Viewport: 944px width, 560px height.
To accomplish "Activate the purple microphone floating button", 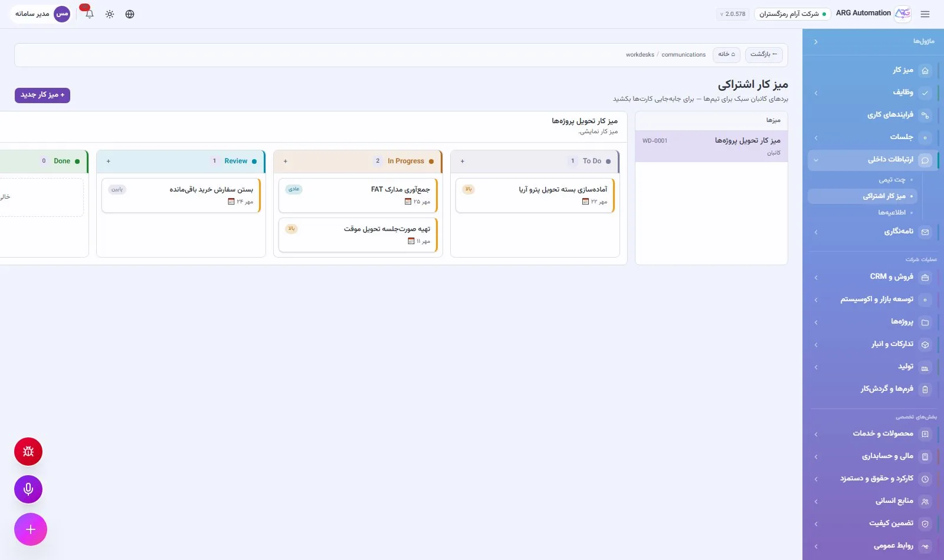I will tap(28, 489).
